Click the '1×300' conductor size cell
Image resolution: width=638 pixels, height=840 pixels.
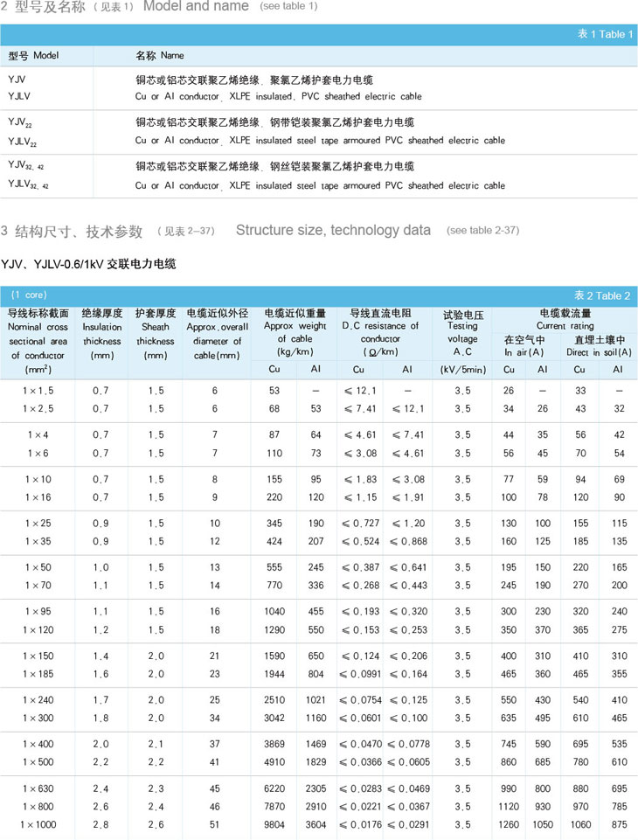(x=38, y=718)
